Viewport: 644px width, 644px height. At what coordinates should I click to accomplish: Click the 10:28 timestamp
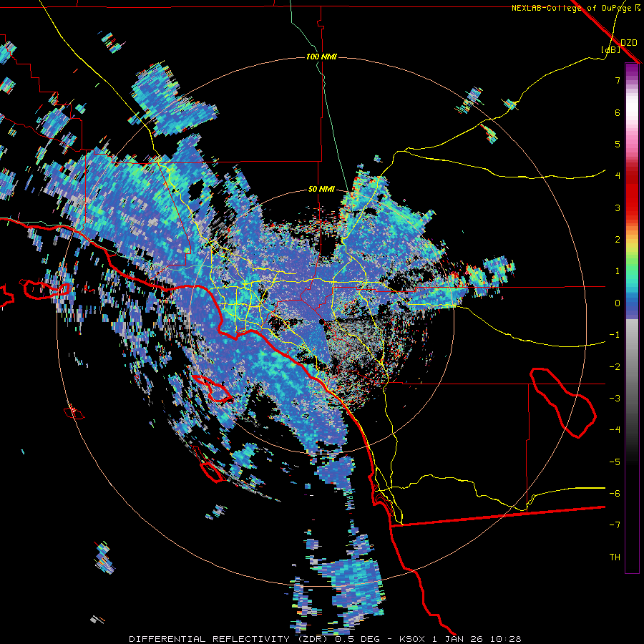click(x=507, y=639)
